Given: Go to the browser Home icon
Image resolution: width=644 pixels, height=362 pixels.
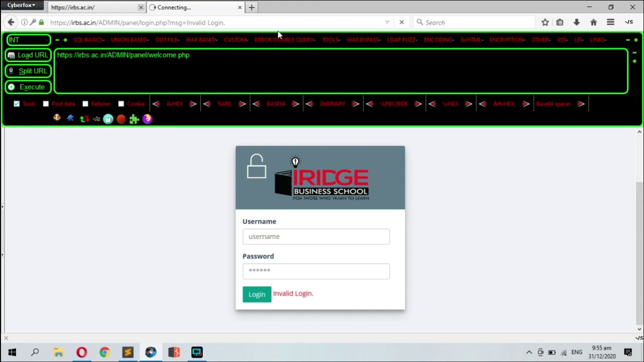Looking at the screenshot, I should coord(594,22).
